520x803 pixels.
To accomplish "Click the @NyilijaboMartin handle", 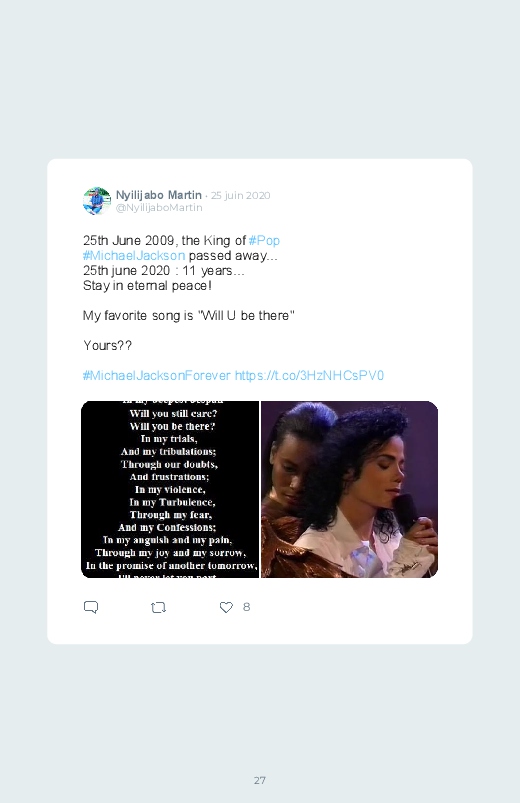I will 159,207.
